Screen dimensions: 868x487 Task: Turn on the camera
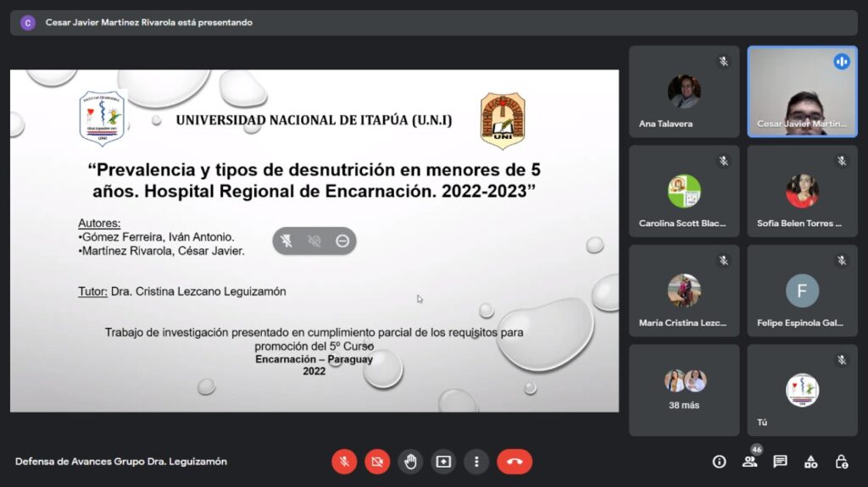377,462
